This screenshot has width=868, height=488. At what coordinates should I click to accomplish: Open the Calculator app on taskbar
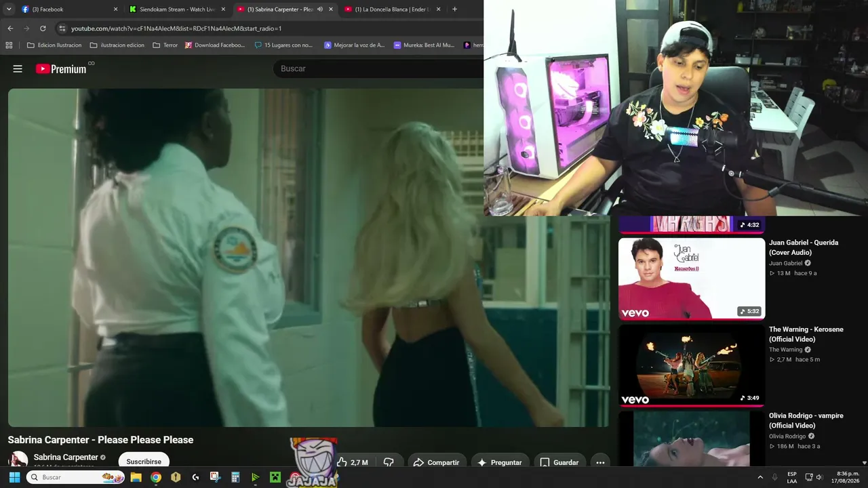[x=235, y=477]
